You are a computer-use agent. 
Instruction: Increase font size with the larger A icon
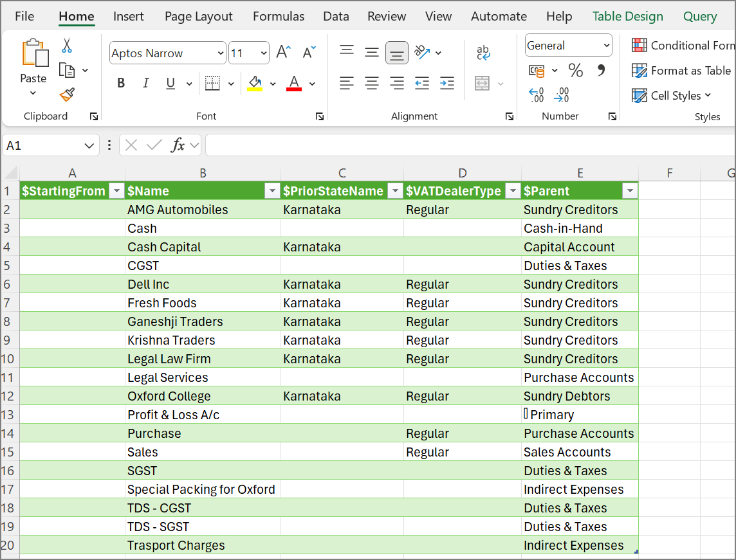[x=284, y=51]
